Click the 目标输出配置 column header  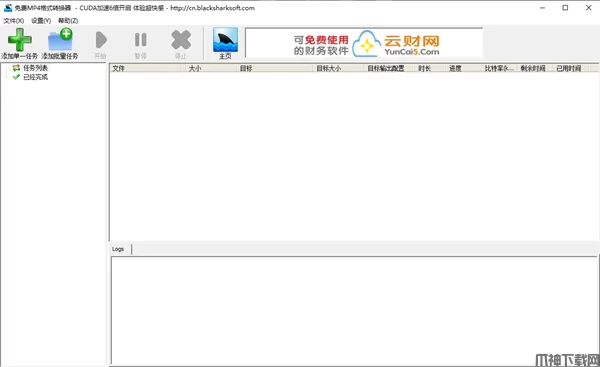tap(390, 69)
